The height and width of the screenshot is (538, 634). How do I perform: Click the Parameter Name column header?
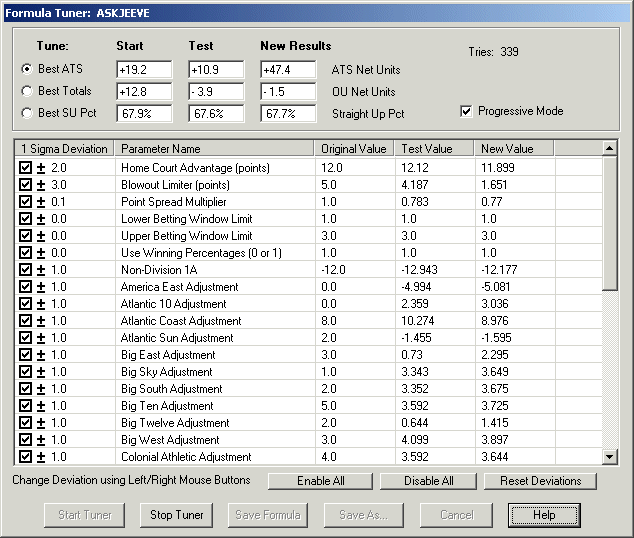tap(214, 149)
